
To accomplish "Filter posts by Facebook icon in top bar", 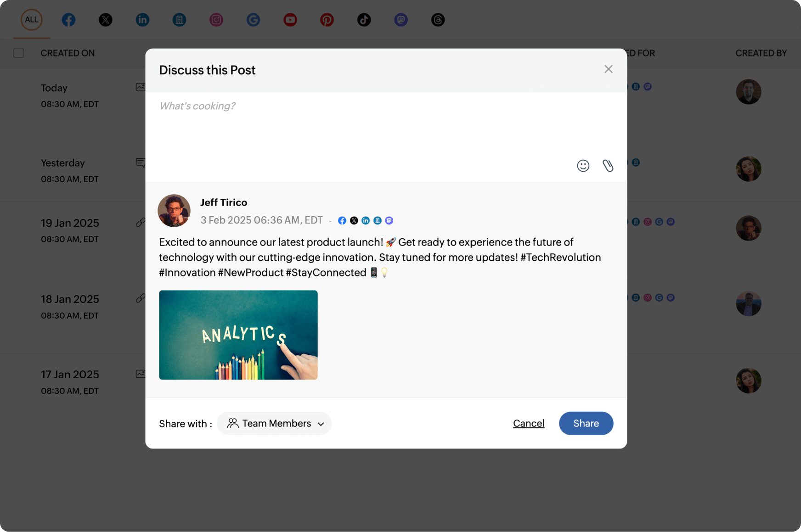I will coord(69,20).
